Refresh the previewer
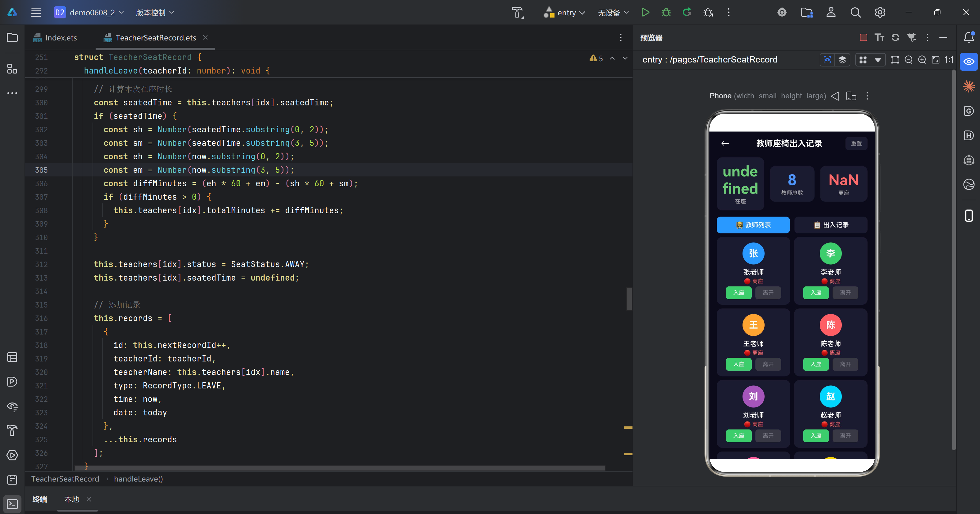The image size is (980, 514). 895,37
